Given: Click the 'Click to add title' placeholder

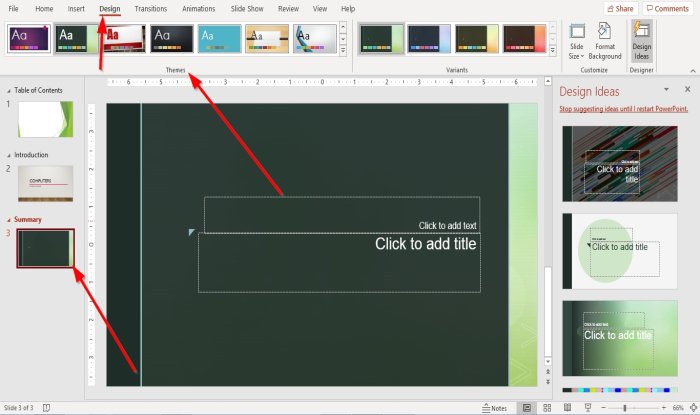Looking at the screenshot, I should [339, 263].
